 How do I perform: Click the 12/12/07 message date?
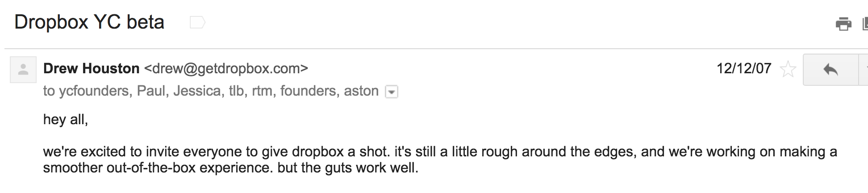744,68
